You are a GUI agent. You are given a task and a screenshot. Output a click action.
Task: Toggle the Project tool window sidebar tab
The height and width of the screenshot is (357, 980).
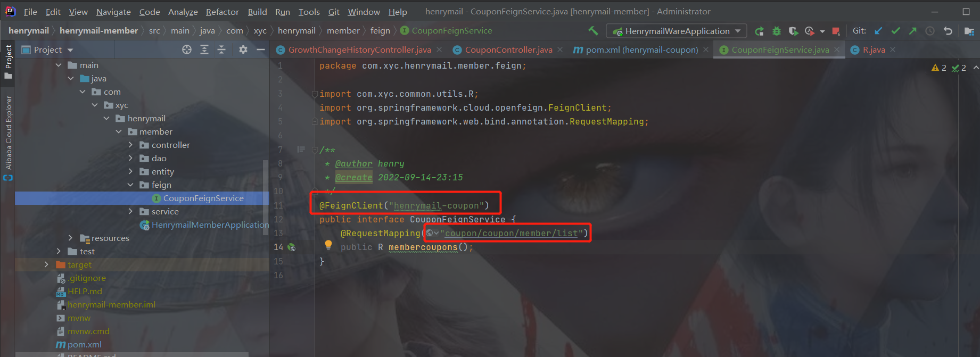[x=8, y=61]
